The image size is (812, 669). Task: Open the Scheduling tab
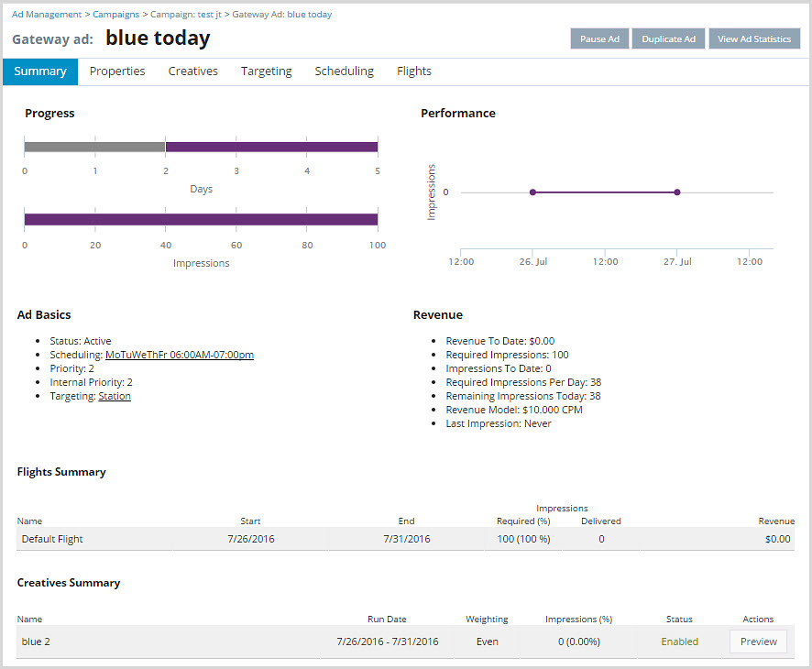click(344, 71)
